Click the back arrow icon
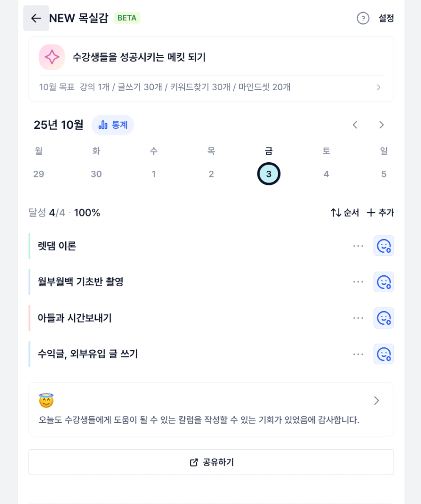 coord(36,18)
